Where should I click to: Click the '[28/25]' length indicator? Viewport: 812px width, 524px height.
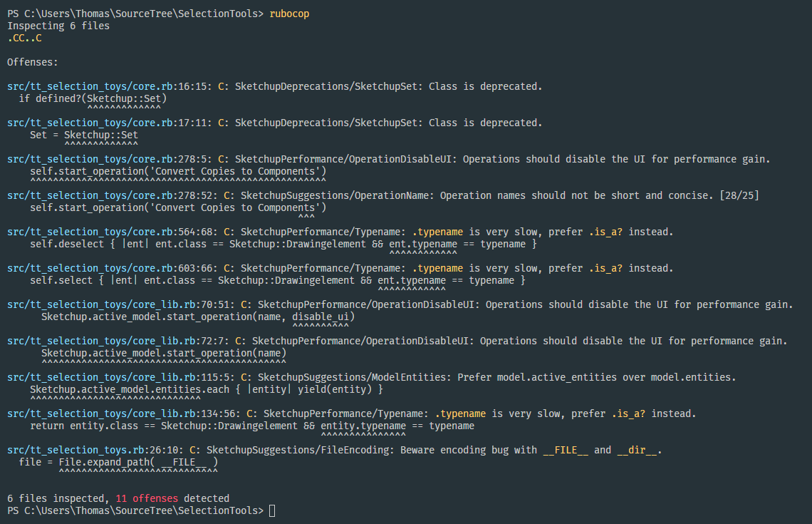(739, 195)
